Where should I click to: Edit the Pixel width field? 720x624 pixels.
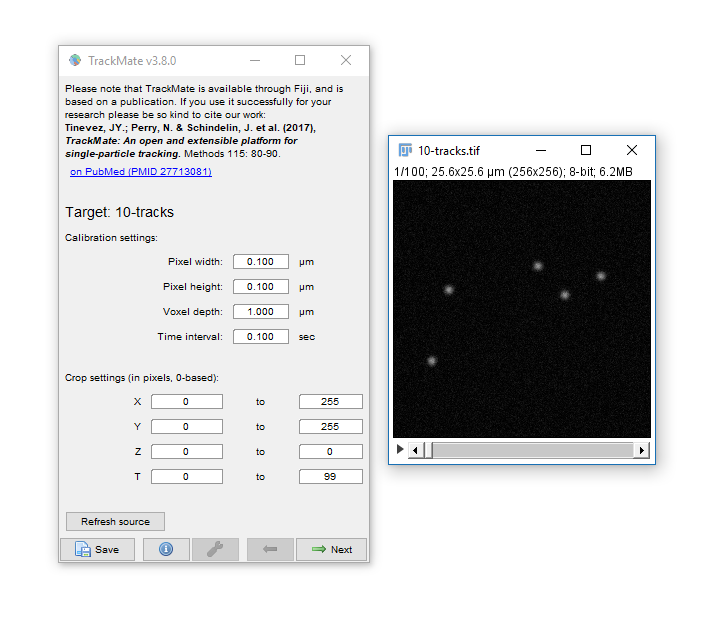[x=260, y=262]
